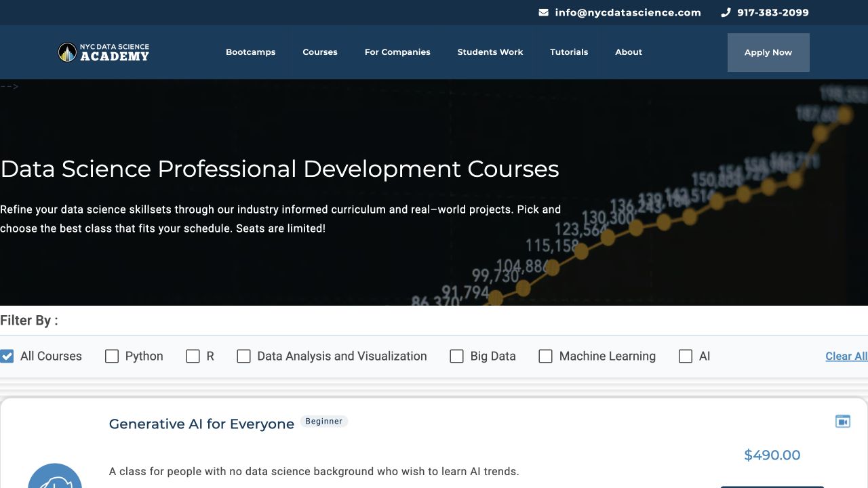Click the 917-383-2099 phone number
868x488 pixels.
[x=773, y=12]
